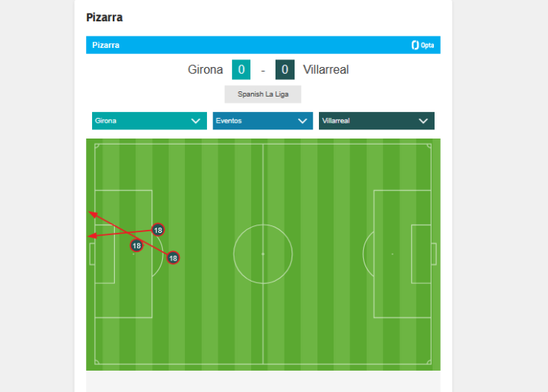548x392 pixels.
Task: Click the Girona dropdown chevron
Action: [x=196, y=121]
